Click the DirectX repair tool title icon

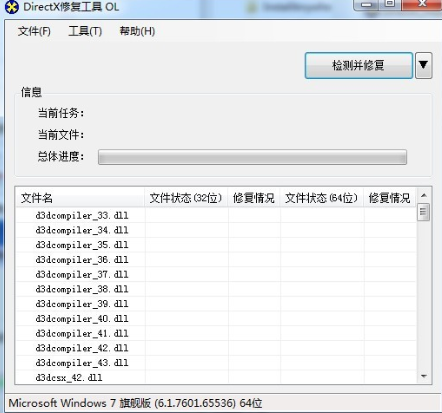(x=12, y=7)
